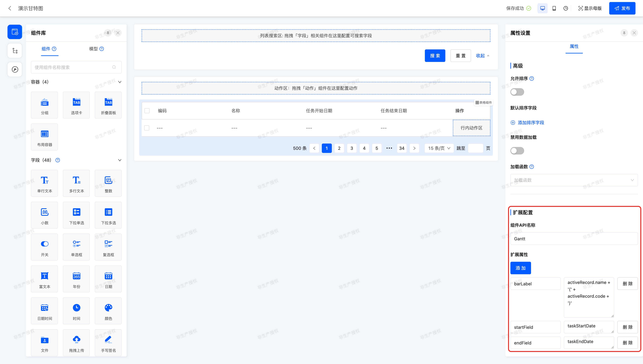Pick the 布局容器 container component

45,137
